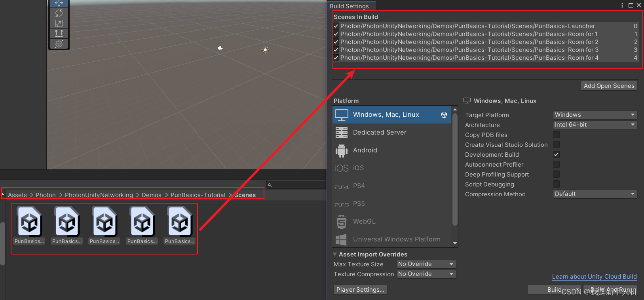Viewport: 644px width, 300px height.
Task: Uncheck the PunBasics-Launcher scene
Action: 336,26
